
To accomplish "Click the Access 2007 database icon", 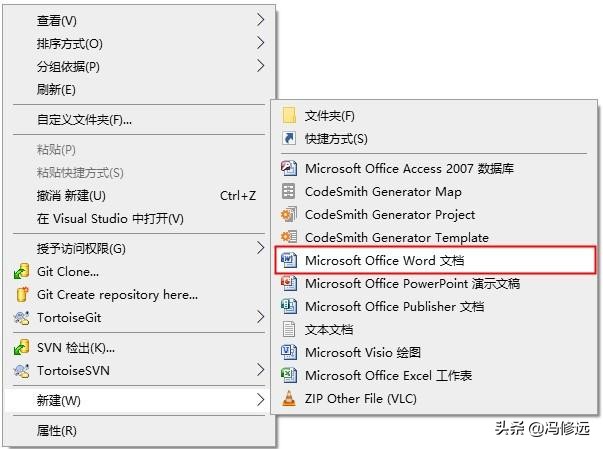I will (x=289, y=168).
